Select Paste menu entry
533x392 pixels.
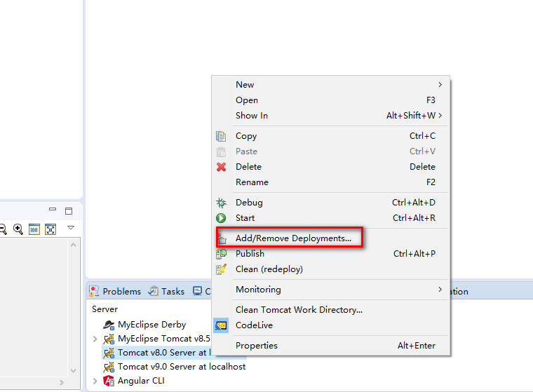click(331, 151)
